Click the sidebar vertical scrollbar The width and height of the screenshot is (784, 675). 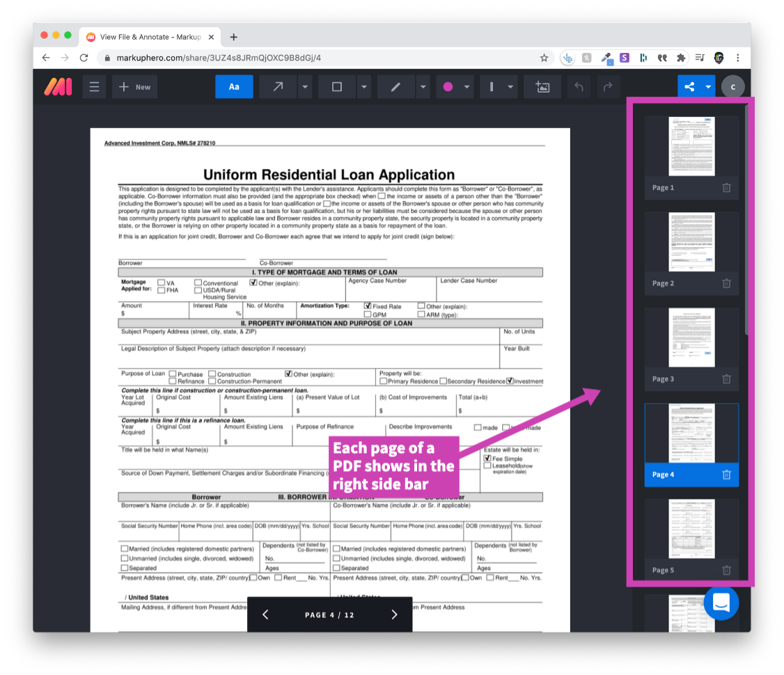coord(746,220)
